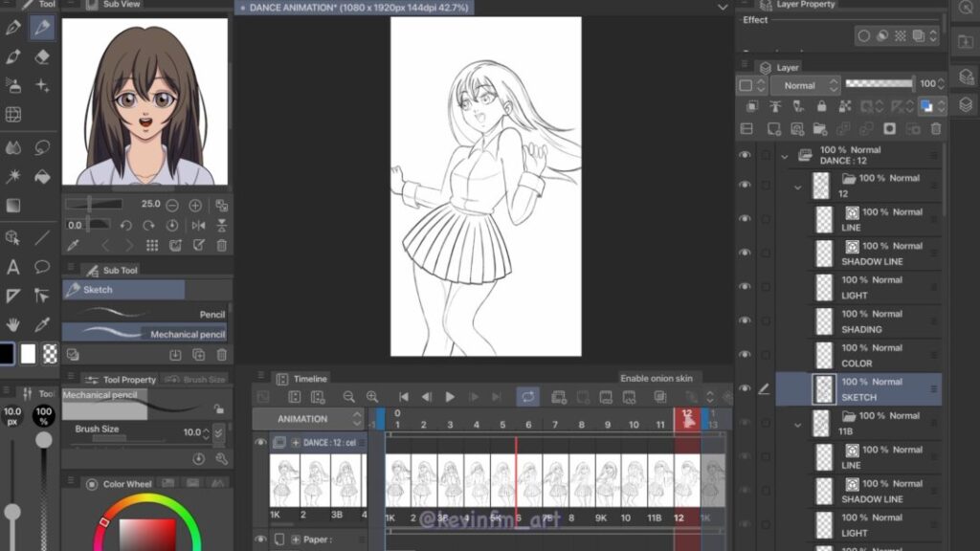This screenshot has width=980, height=551.
Task: Switch to the Layer Property tab
Action: 797,5
